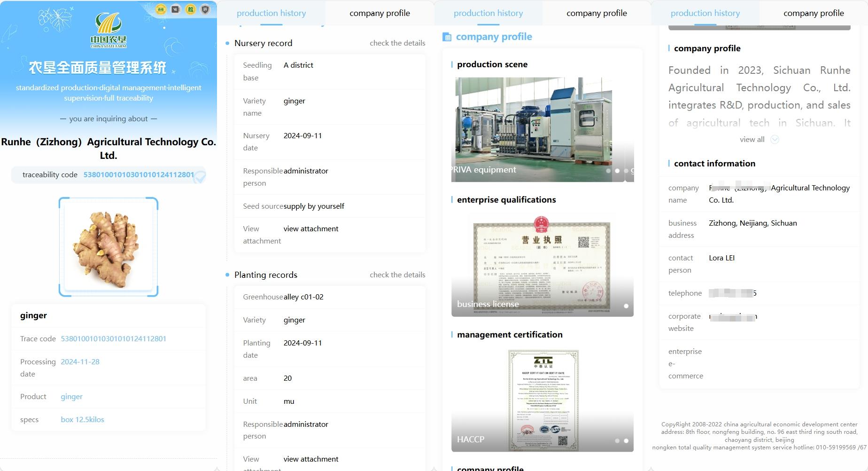View attachment in the Planting records

click(311, 459)
